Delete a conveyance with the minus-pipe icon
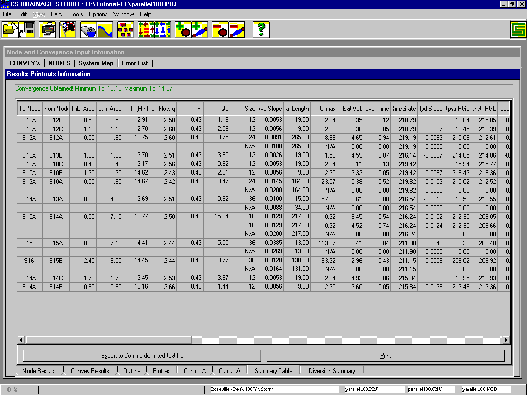 237,30
